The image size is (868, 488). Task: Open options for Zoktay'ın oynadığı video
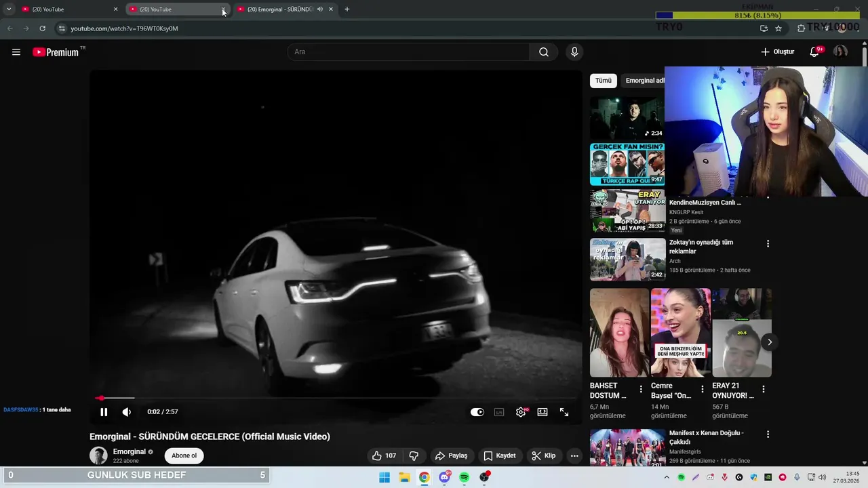(x=768, y=244)
